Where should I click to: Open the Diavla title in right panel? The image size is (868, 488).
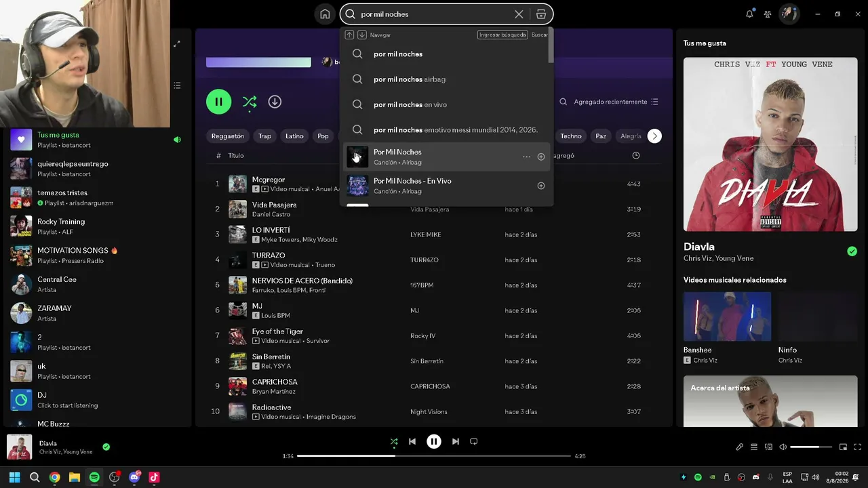699,247
